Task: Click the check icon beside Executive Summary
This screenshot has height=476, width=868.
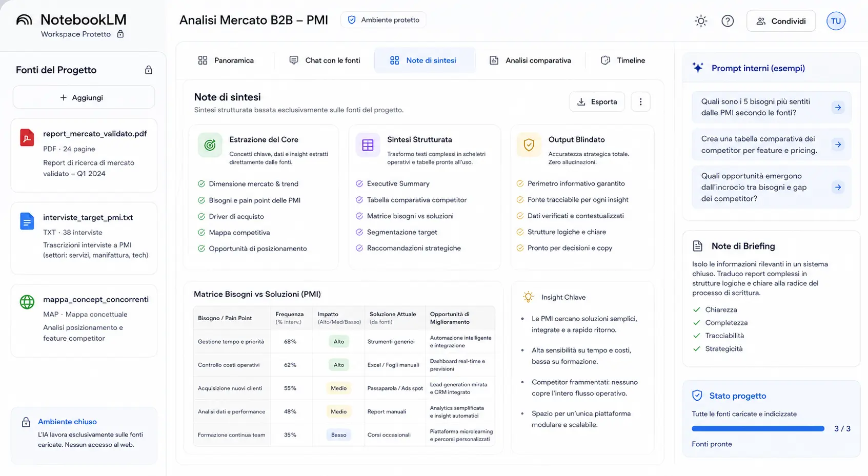Action: coord(359,183)
